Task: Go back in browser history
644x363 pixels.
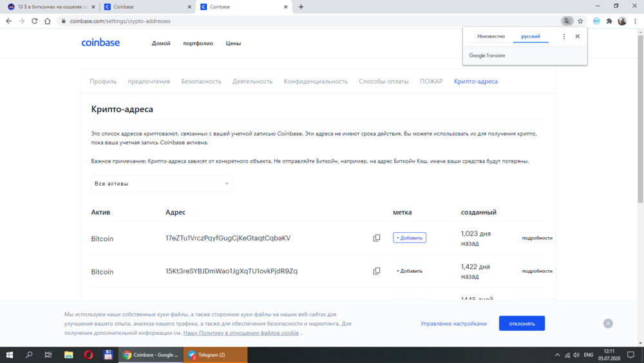Action: pos(8,21)
